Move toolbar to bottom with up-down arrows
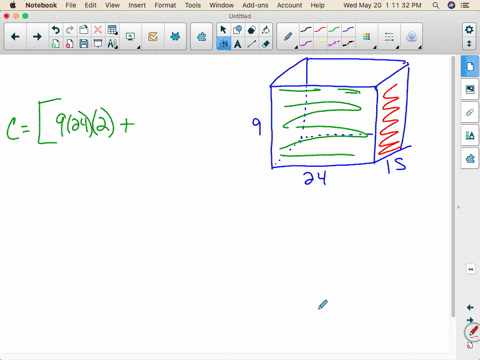This screenshot has width=480, height=360. click(x=469, y=44)
